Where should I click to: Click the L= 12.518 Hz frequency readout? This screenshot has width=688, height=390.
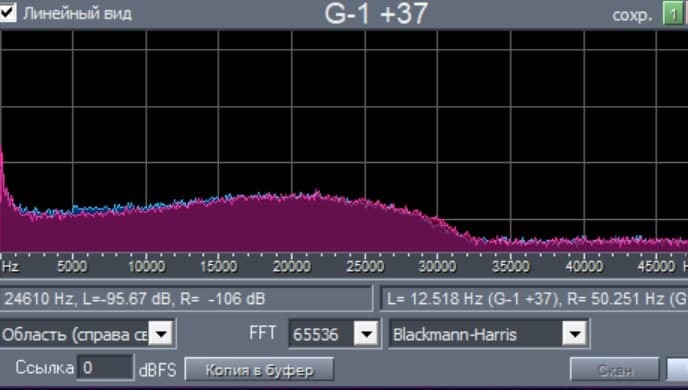click(x=534, y=299)
